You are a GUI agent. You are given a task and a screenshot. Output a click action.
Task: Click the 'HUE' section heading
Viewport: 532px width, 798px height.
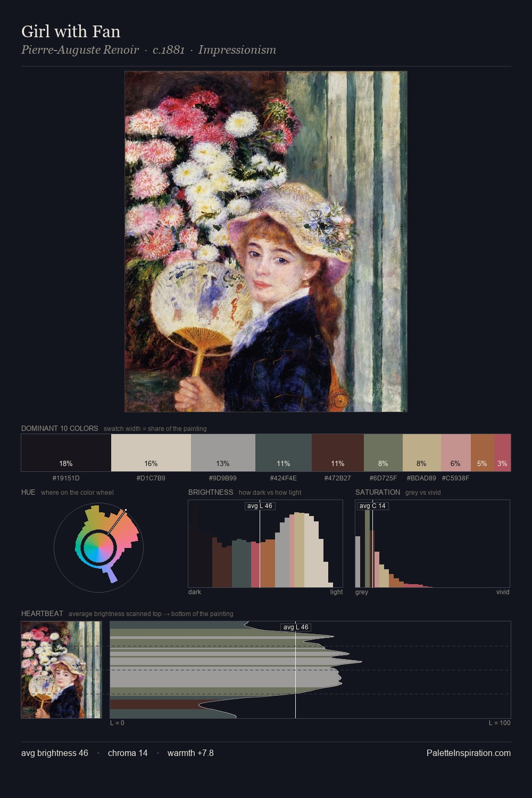click(x=28, y=492)
